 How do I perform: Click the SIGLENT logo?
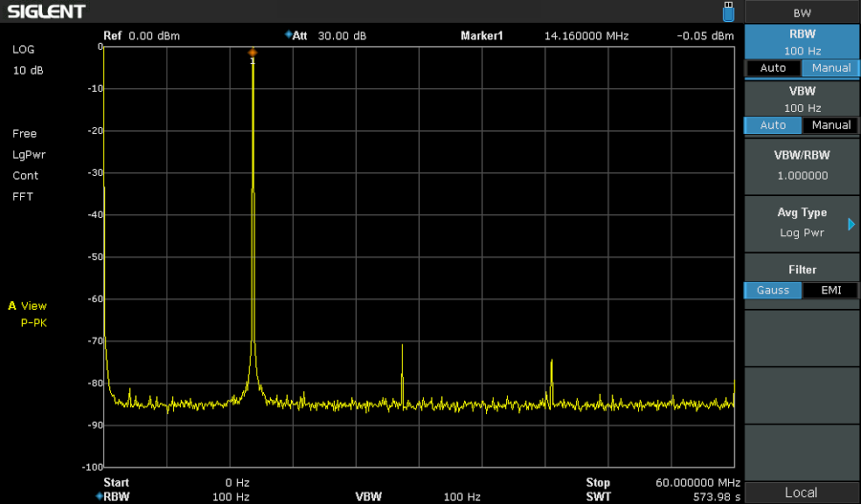[46, 11]
